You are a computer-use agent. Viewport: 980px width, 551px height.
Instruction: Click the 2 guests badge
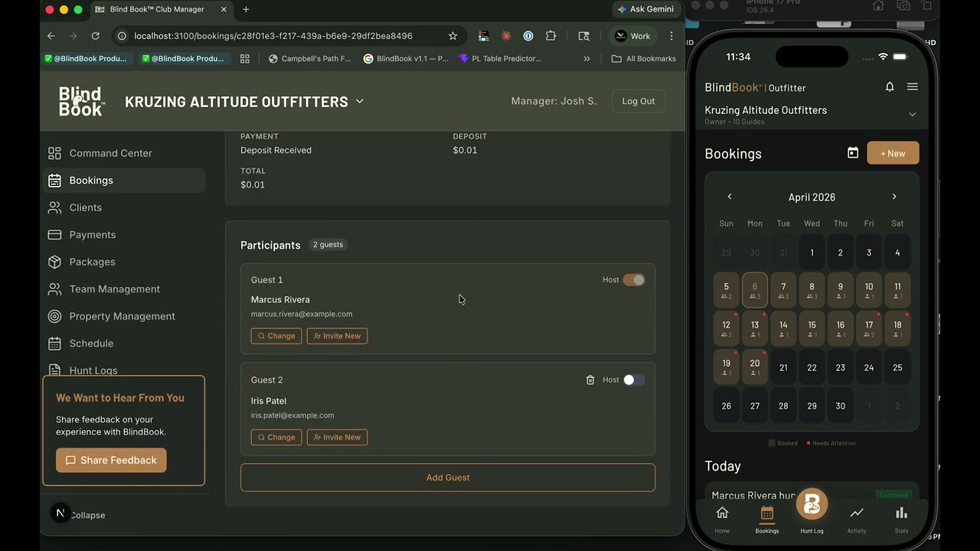click(x=328, y=245)
